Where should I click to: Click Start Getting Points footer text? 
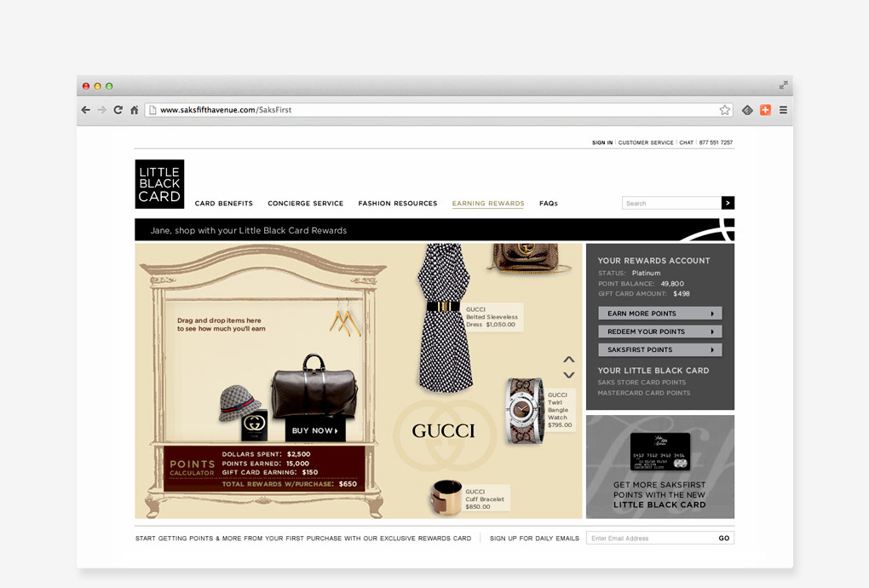pyautogui.click(x=303, y=538)
